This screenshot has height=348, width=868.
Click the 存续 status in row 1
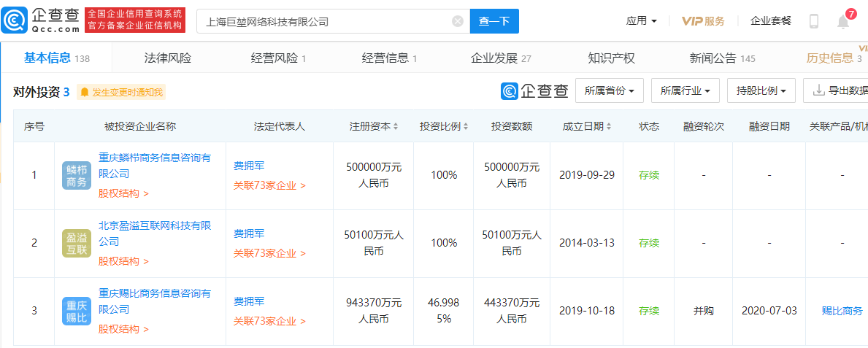pos(649,175)
